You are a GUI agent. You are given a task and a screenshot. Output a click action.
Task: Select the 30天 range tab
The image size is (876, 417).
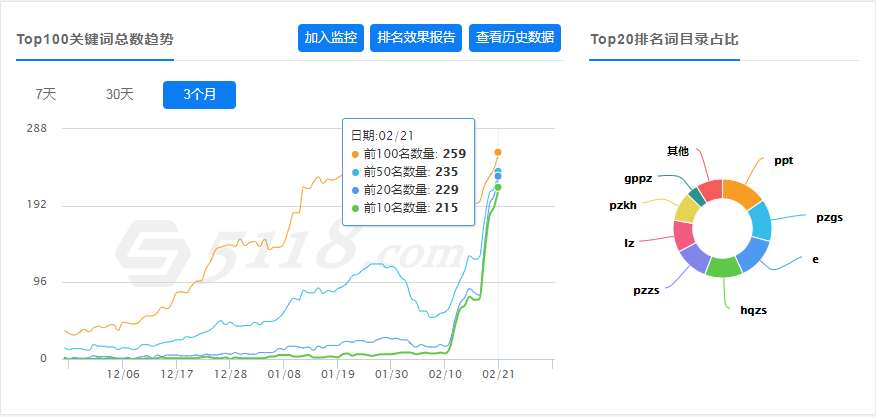120,94
